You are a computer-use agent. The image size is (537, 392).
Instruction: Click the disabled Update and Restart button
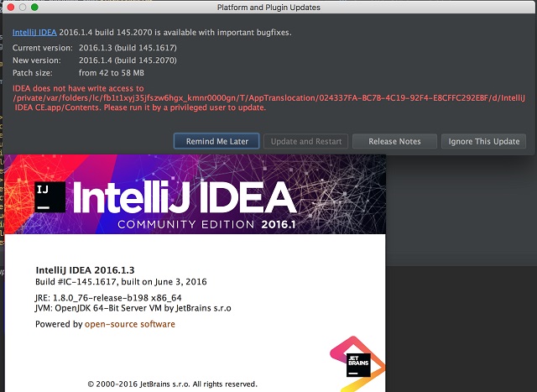305,141
